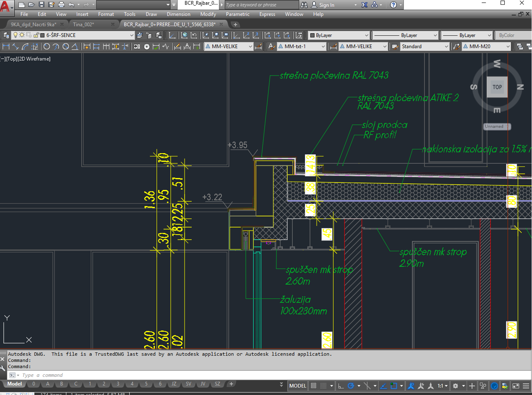
Task: Click the World UCS globe icon
Action: (x=184, y=35)
